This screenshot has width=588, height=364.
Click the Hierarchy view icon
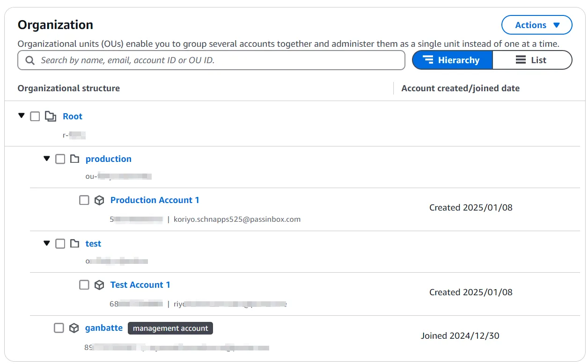tap(428, 60)
